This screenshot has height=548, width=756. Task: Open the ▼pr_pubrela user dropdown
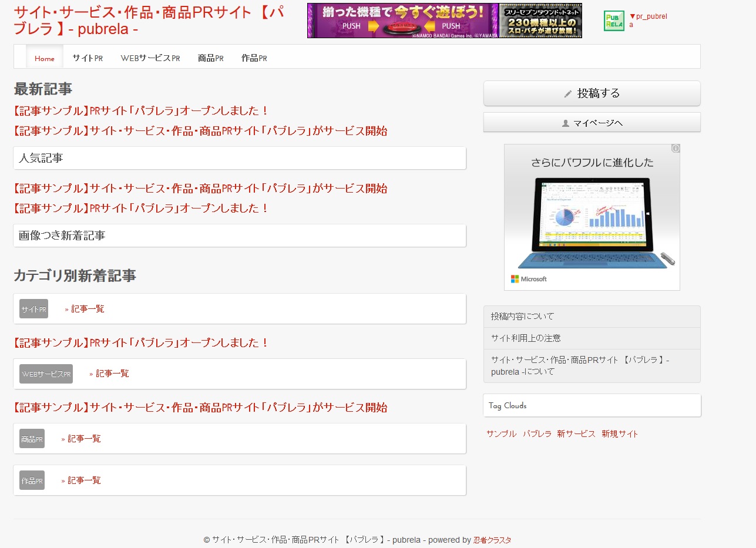click(647, 21)
